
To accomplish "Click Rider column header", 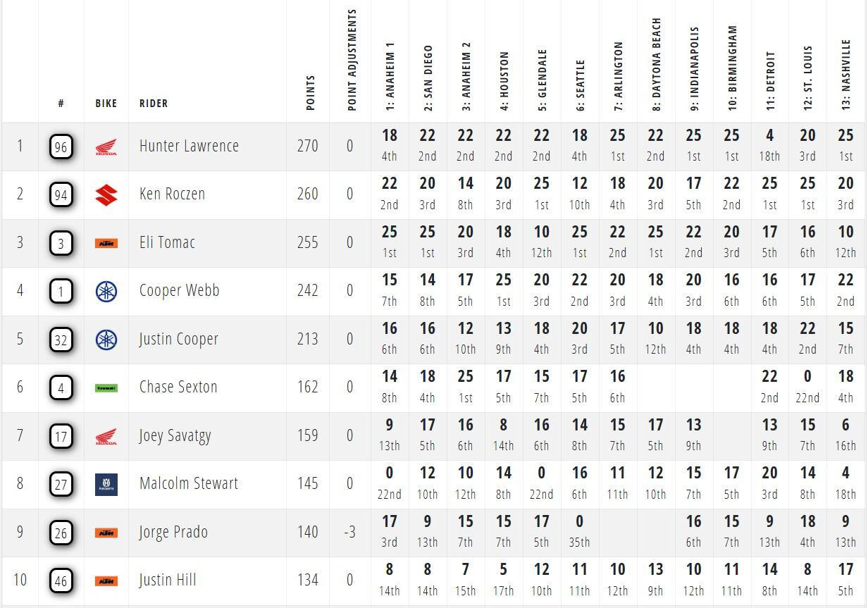I will [x=154, y=104].
